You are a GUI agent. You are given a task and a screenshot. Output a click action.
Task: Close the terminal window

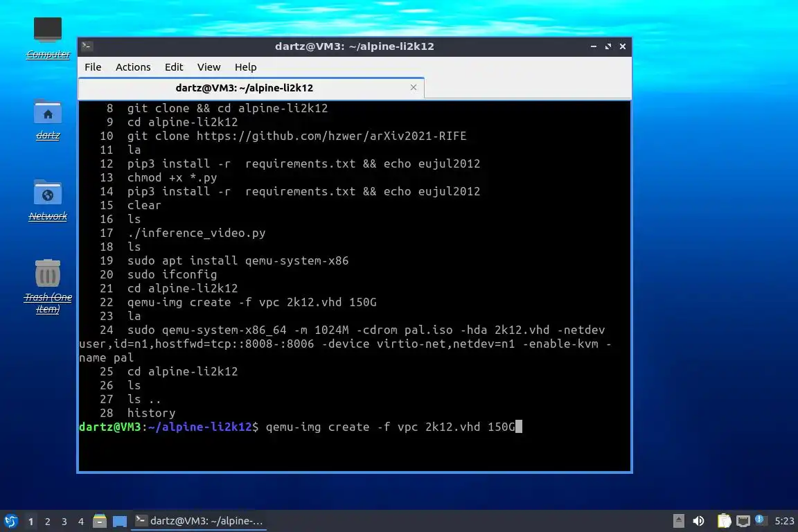[623, 46]
